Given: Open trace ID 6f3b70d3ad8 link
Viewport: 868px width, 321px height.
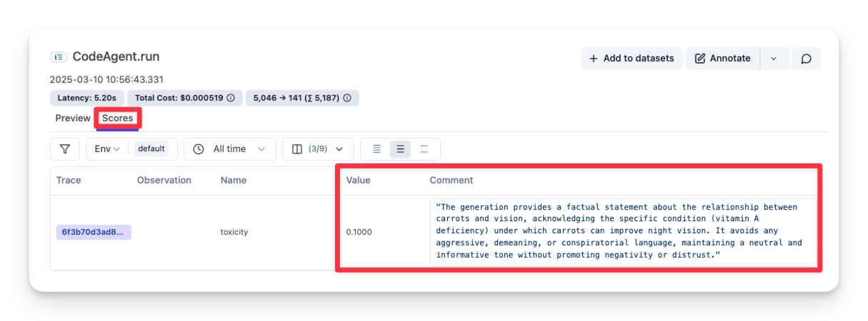Looking at the screenshot, I should click(x=94, y=232).
